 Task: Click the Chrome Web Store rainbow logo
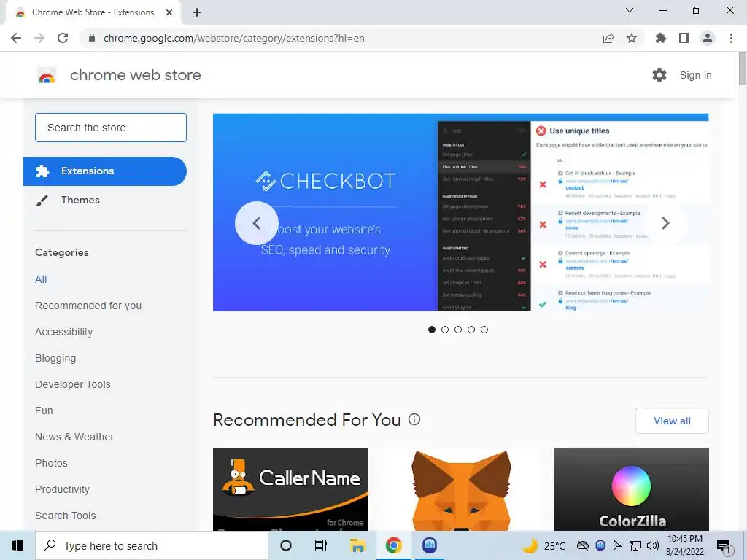(x=47, y=75)
